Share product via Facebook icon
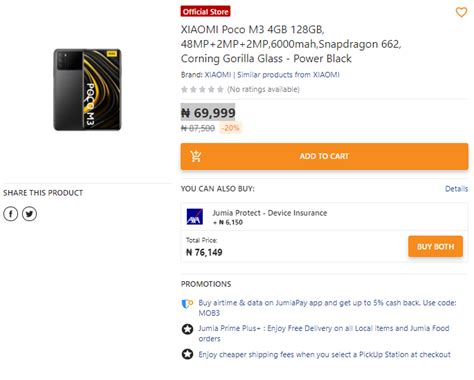 pos(11,214)
